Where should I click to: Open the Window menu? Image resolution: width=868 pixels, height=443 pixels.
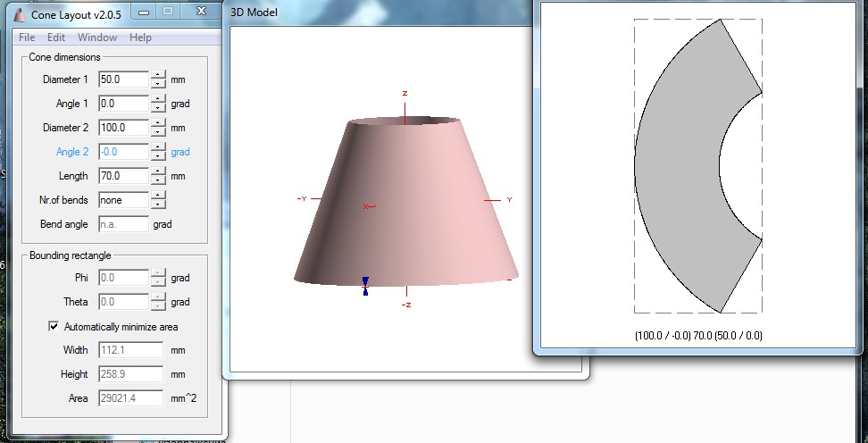click(96, 38)
